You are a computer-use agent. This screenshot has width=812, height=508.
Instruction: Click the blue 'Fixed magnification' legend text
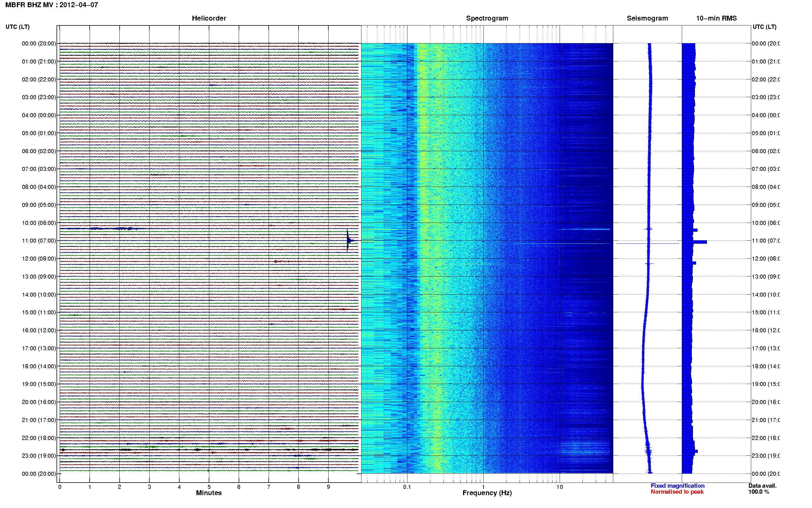(x=678, y=485)
